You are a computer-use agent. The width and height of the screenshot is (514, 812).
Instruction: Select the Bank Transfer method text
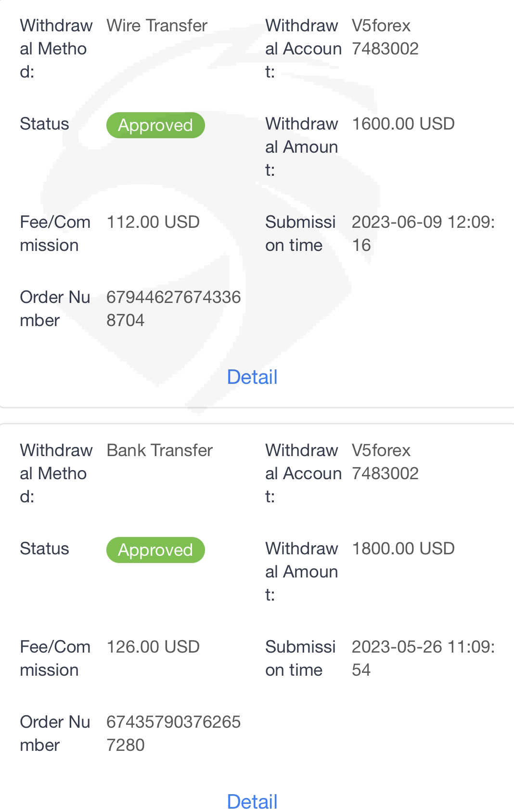pos(159,450)
